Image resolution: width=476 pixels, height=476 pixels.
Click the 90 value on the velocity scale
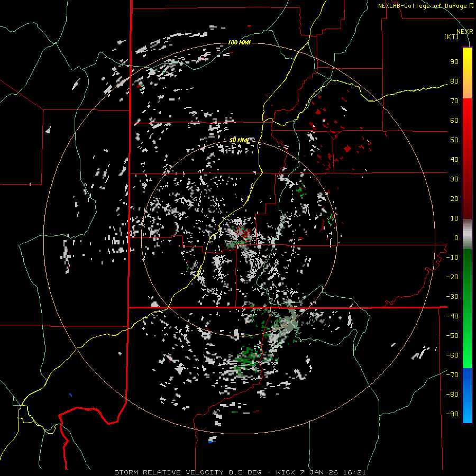point(454,62)
